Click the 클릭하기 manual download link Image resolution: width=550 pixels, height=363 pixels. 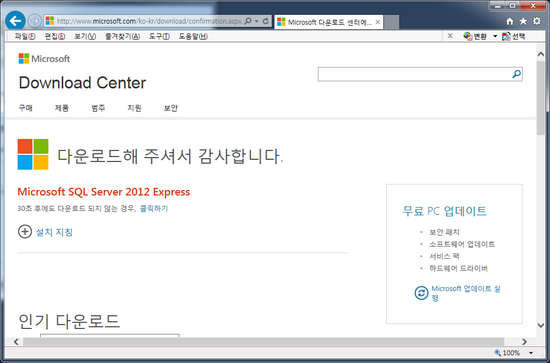(154, 209)
